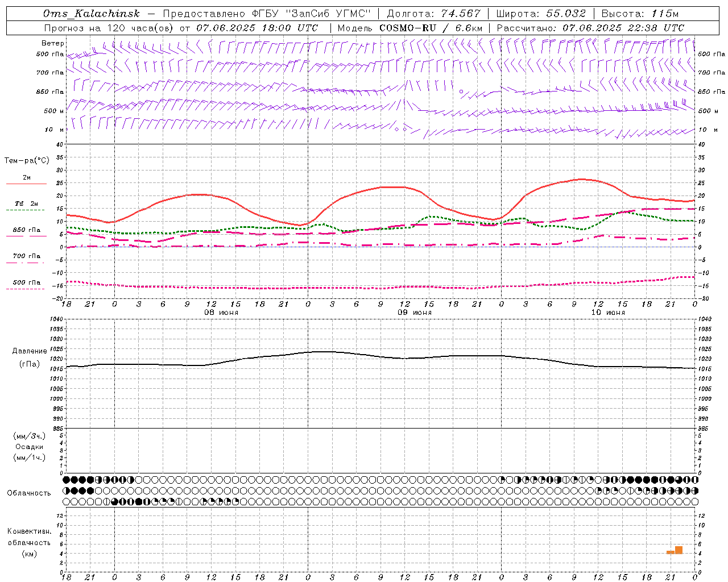The image size is (728, 582).
Task: Click the Облачность row label
Action: [x=29, y=493]
